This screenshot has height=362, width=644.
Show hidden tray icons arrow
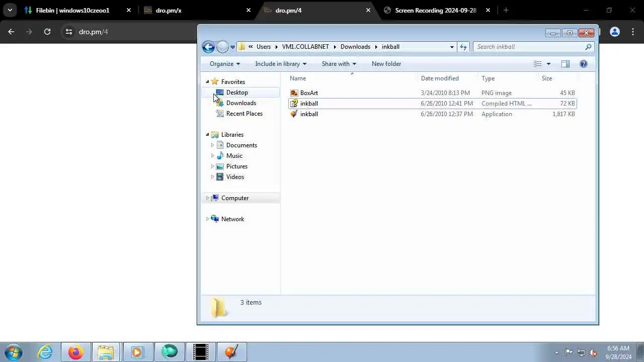coord(556,352)
